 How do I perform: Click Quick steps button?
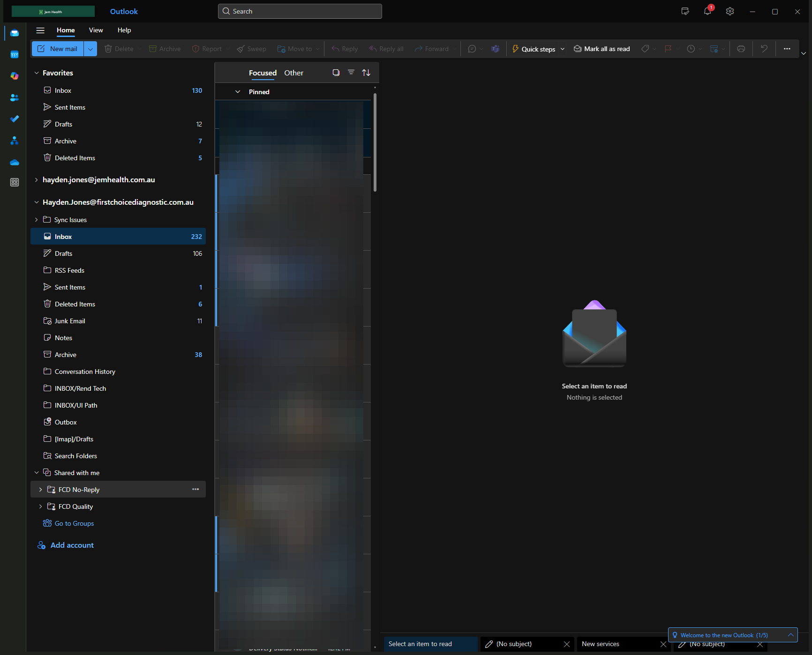[534, 49]
